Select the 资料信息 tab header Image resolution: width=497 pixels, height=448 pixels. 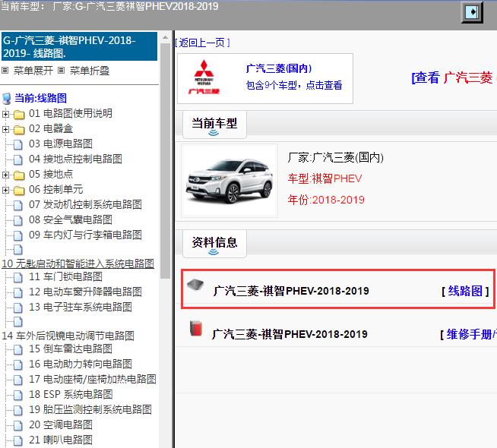click(x=214, y=243)
